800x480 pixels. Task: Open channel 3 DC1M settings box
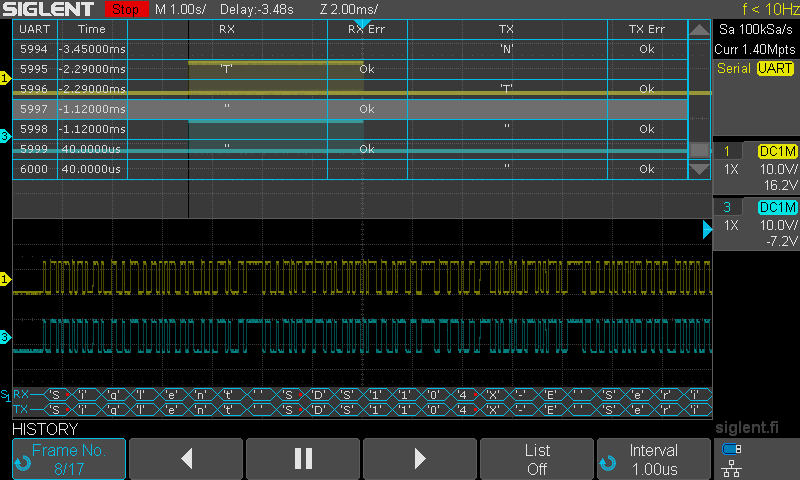coord(756,223)
